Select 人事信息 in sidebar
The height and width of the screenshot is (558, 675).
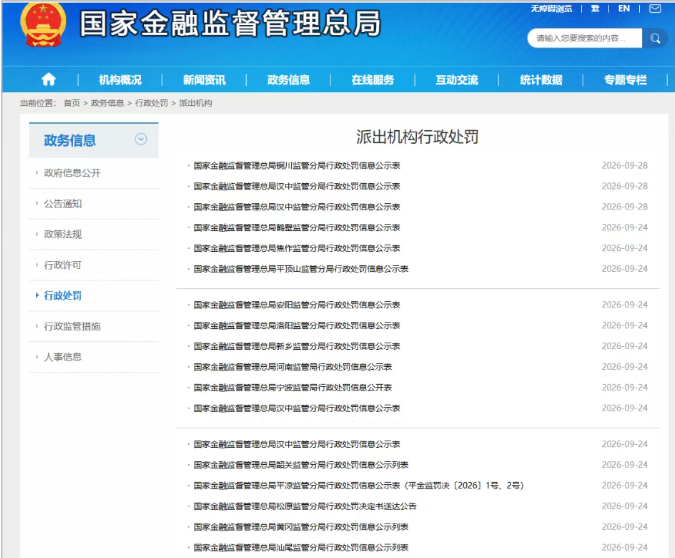click(x=63, y=357)
